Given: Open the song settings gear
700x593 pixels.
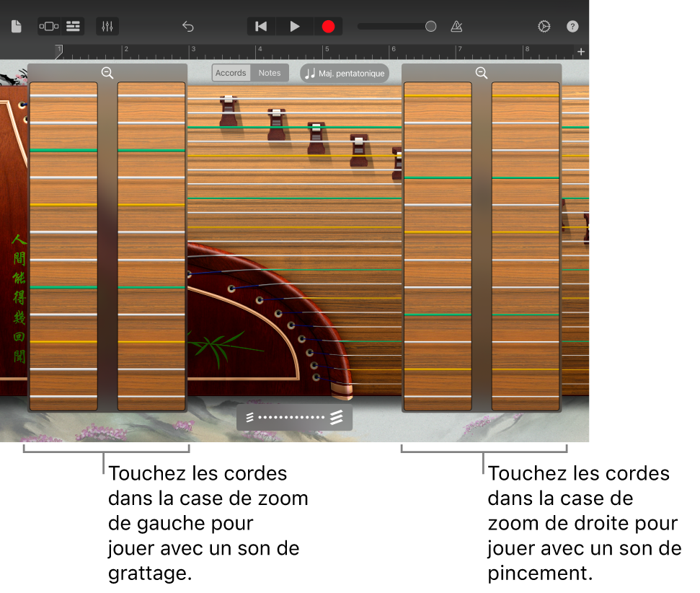Looking at the screenshot, I should pos(544,26).
